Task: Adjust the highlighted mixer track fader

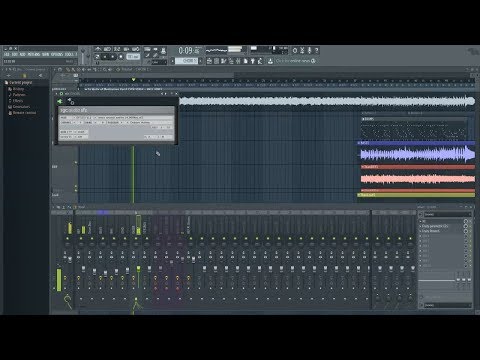Action: (138, 268)
